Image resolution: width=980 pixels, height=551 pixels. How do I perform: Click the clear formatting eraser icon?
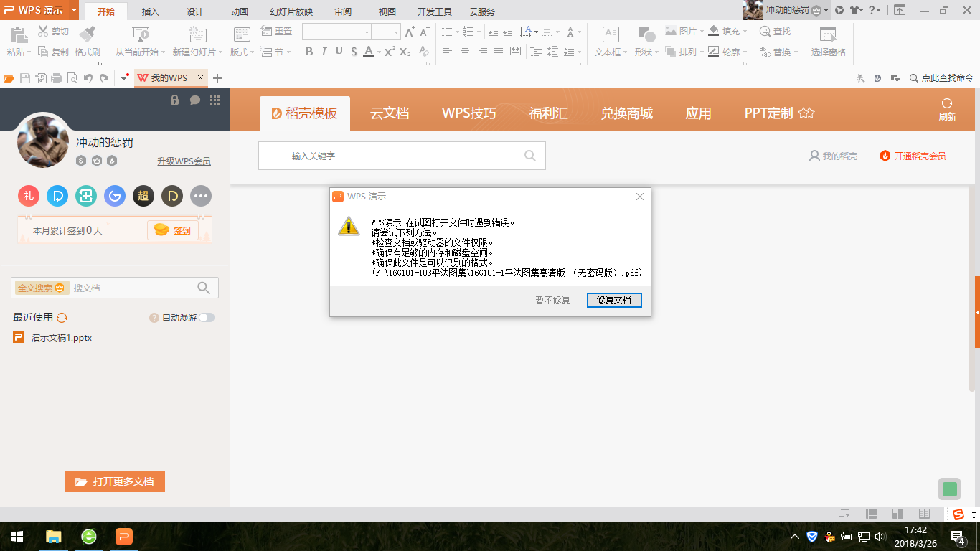tap(424, 52)
